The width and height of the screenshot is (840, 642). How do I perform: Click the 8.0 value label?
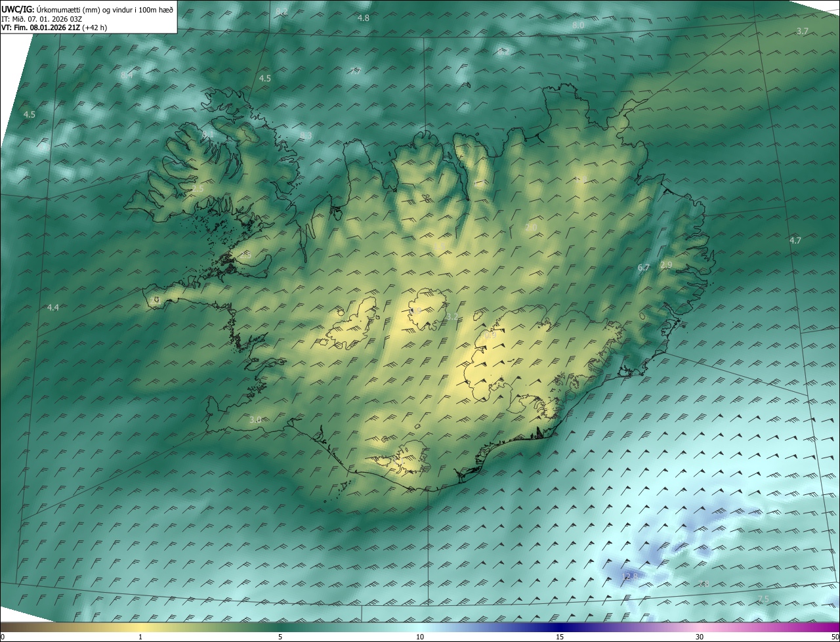coord(578,26)
